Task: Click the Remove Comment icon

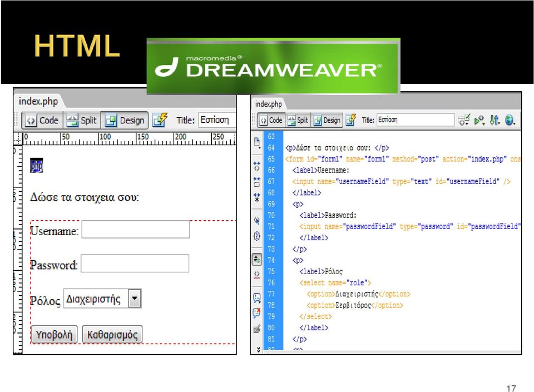Action: point(257,313)
